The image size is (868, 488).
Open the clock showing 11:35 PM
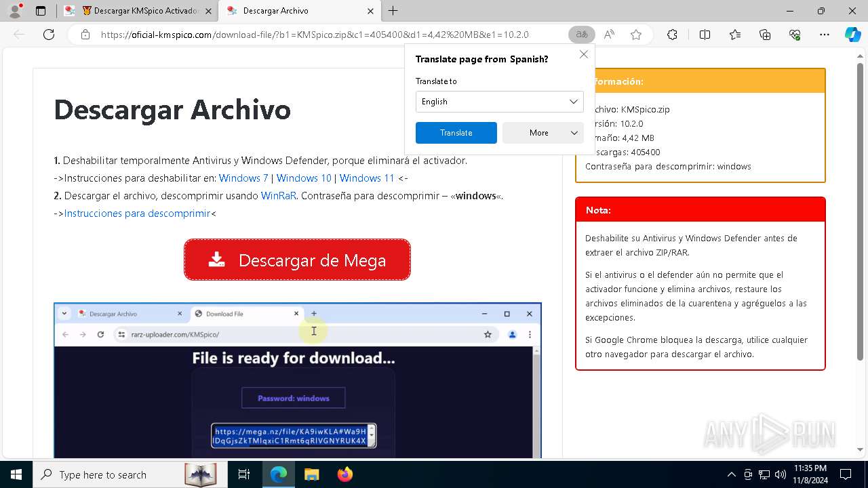(x=810, y=474)
